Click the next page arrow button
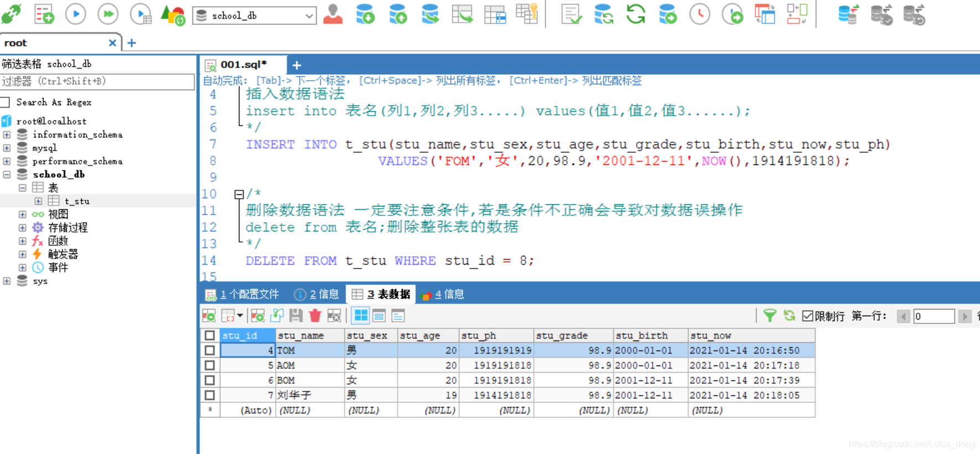The height and width of the screenshot is (454, 980). pos(965,316)
